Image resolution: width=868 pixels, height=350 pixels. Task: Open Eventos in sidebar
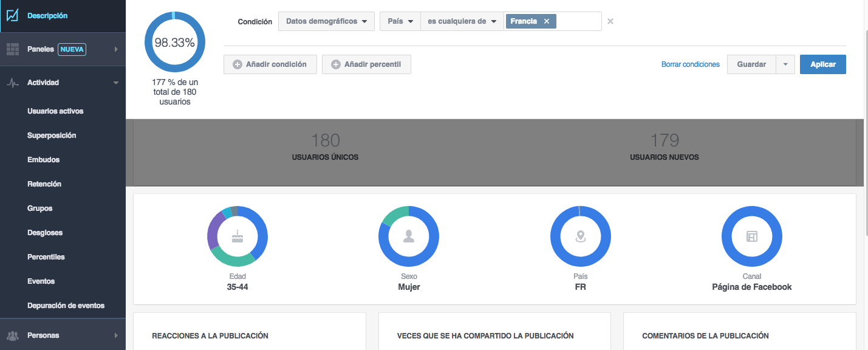41,281
